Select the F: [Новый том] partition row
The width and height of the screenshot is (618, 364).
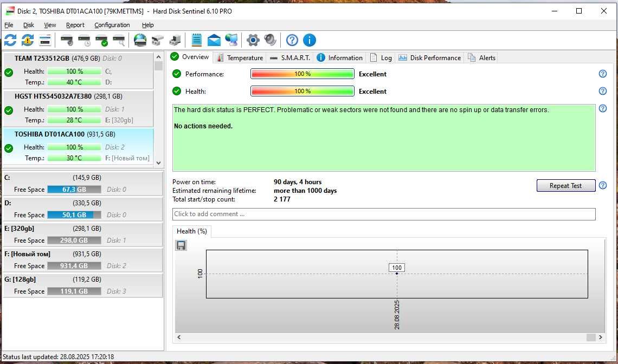click(82, 260)
